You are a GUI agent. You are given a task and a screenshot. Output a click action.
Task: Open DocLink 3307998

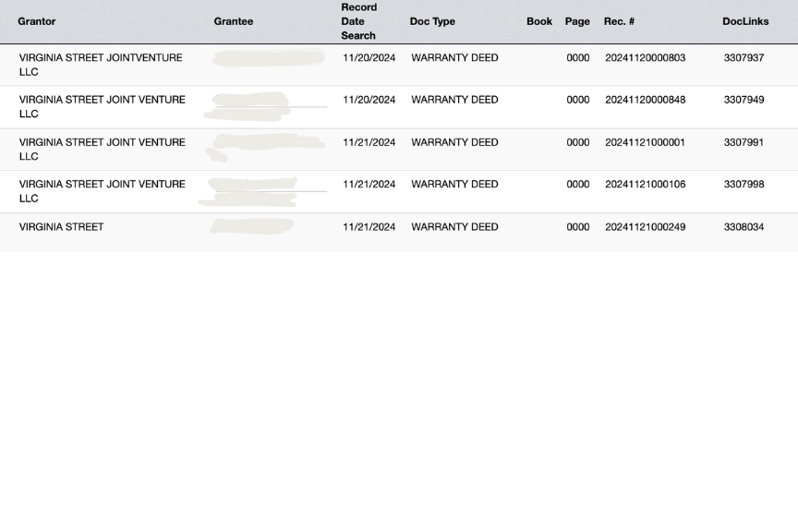pyautogui.click(x=744, y=184)
